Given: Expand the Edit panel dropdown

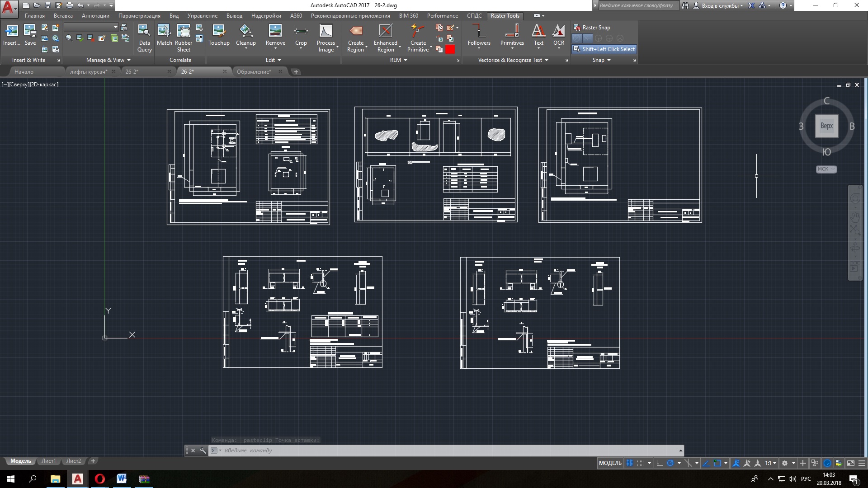Looking at the screenshot, I should [274, 60].
